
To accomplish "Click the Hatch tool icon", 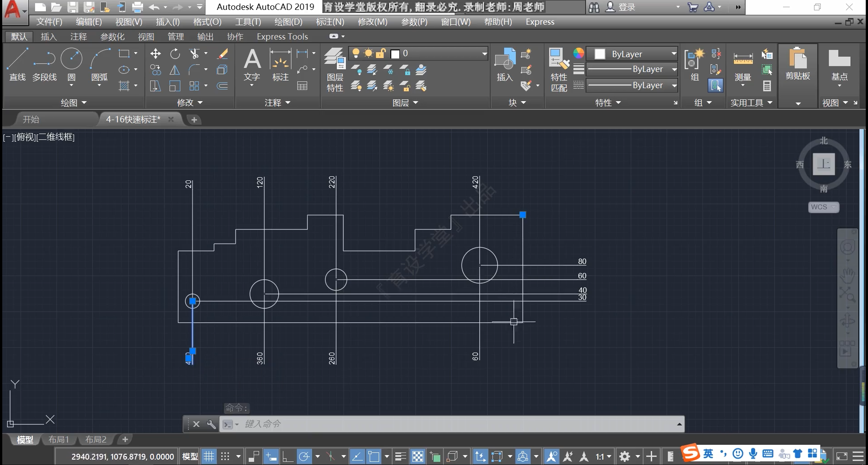I will tap(124, 86).
